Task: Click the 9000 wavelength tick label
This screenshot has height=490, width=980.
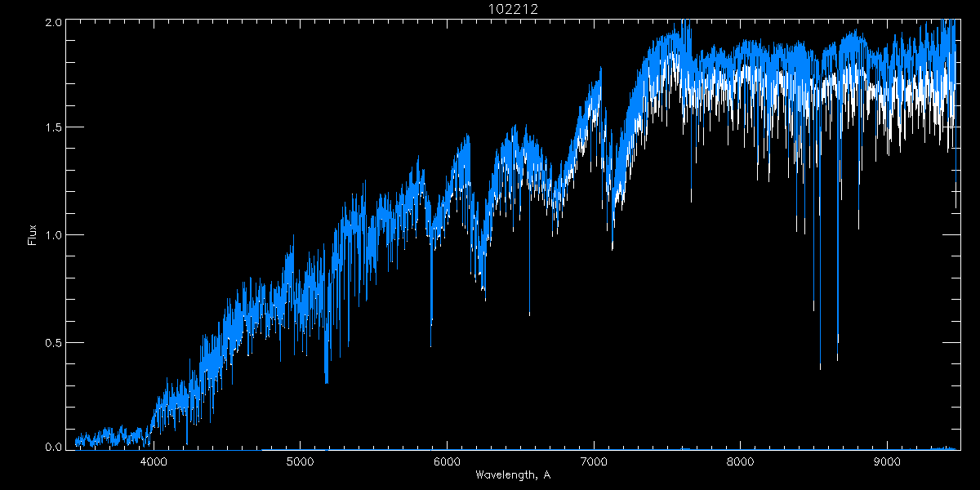Action: click(x=888, y=461)
